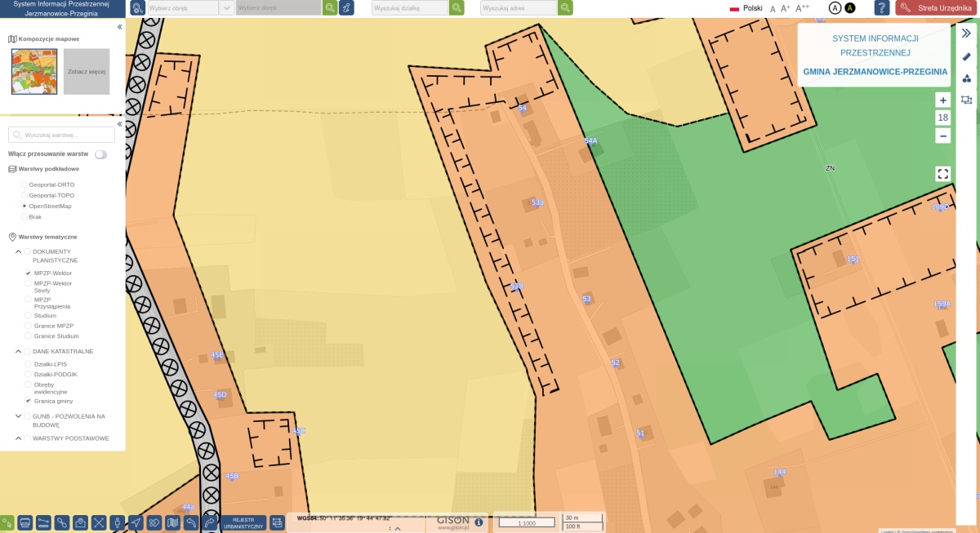The height and width of the screenshot is (533, 980).
Task: Set default font size A
Action: point(773,8)
